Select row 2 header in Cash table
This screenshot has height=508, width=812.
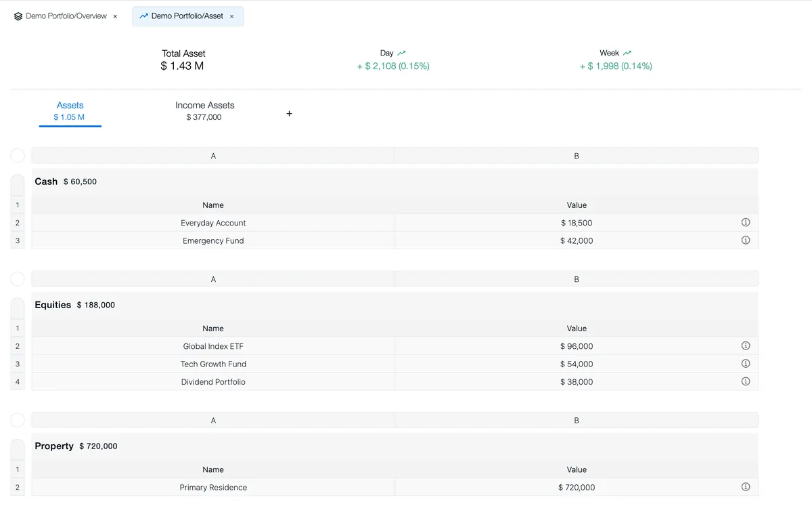[18, 223]
